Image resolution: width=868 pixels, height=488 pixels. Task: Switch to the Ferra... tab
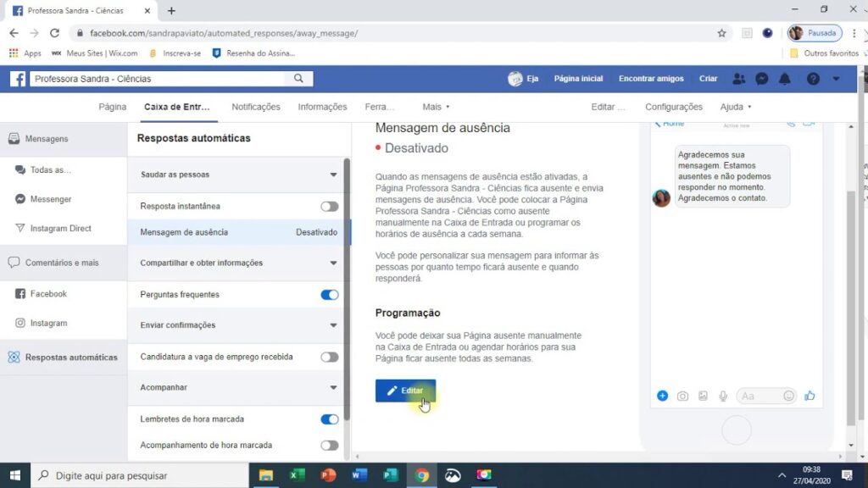coord(379,107)
